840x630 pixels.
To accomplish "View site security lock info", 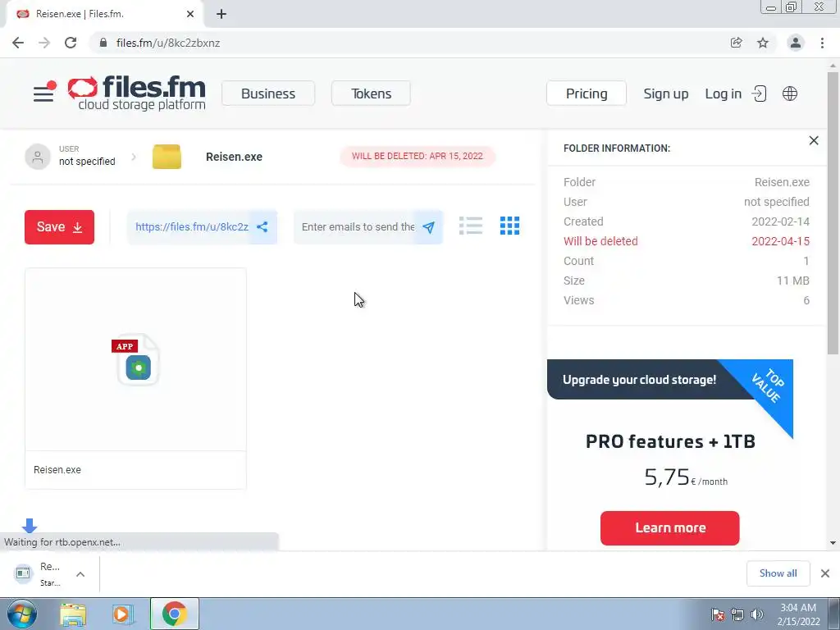I will (103, 43).
